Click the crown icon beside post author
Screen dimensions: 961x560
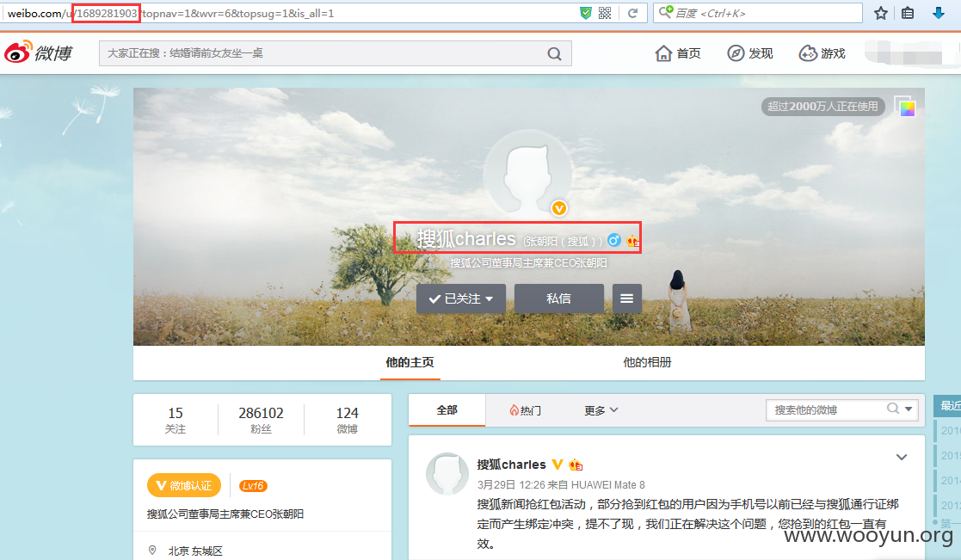pyautogui.click(x=575, y=465)
